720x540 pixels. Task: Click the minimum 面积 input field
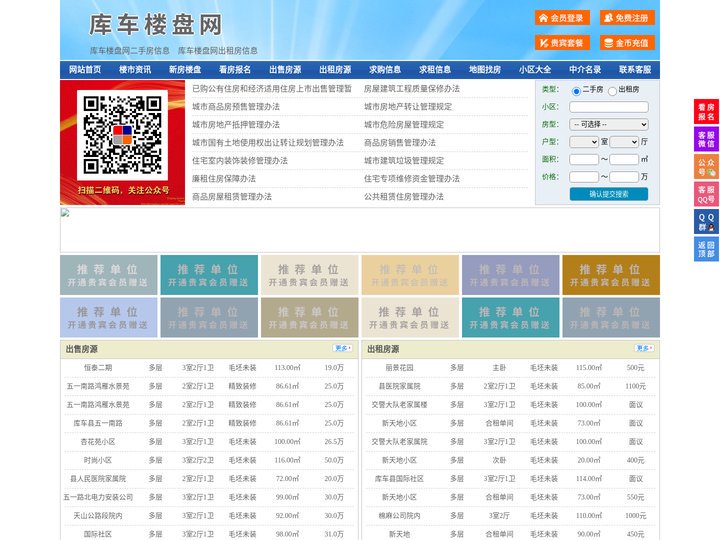(x=584, y=159)
